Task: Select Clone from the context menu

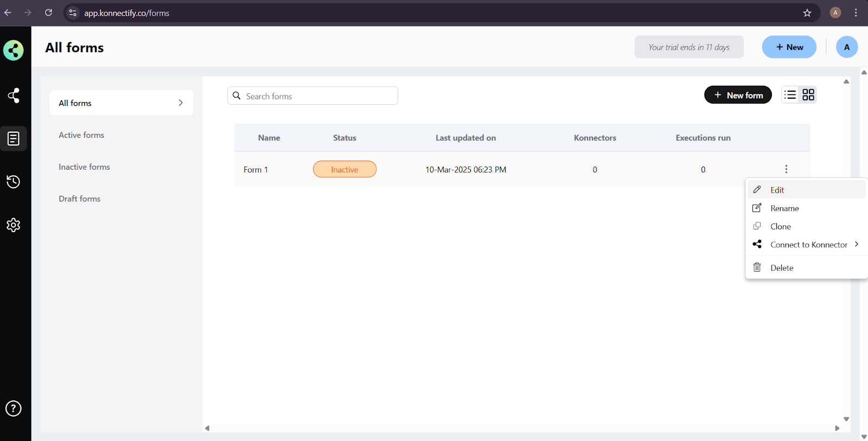Action: [806, 226]
